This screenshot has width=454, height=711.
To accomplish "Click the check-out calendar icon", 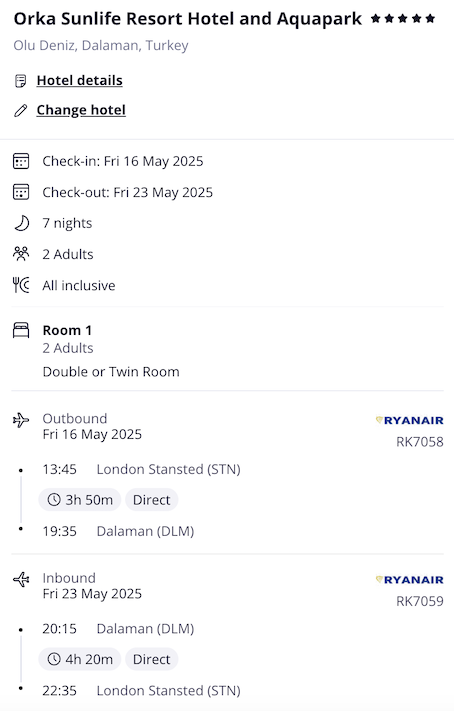I will coord(21,192).
